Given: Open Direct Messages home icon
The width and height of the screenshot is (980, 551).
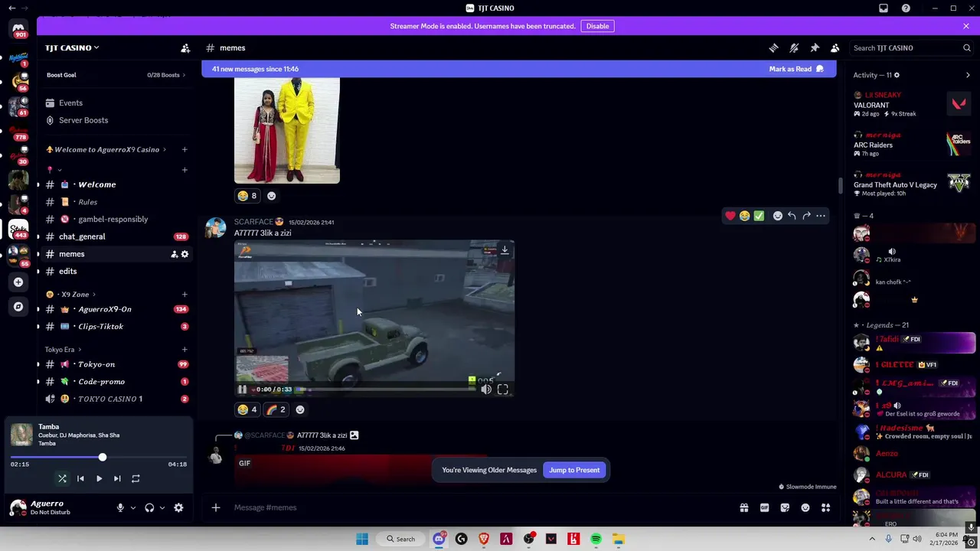Looking at the screenshot, I should tap(18, 28).
